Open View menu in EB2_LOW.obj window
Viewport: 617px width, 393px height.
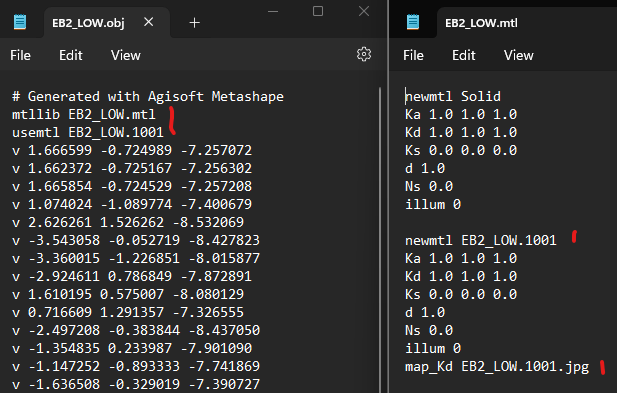[x=126, y=55]
